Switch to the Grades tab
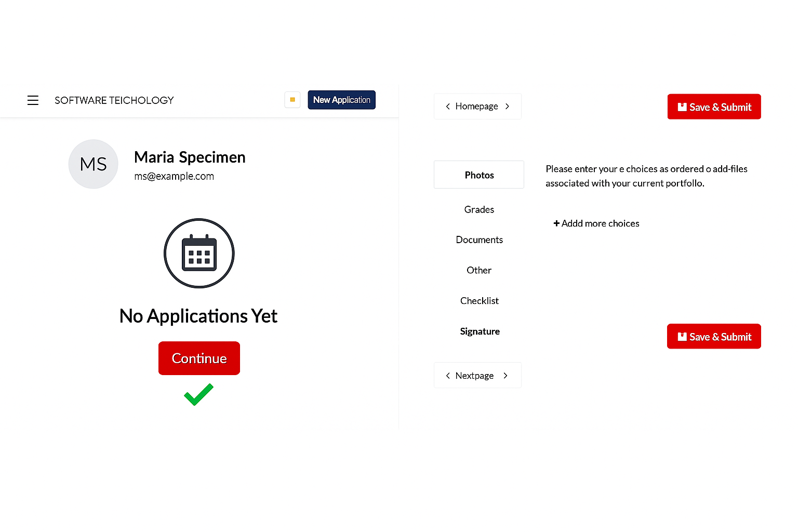The height and width of the screenshot is (532, 798). (479, 209)
